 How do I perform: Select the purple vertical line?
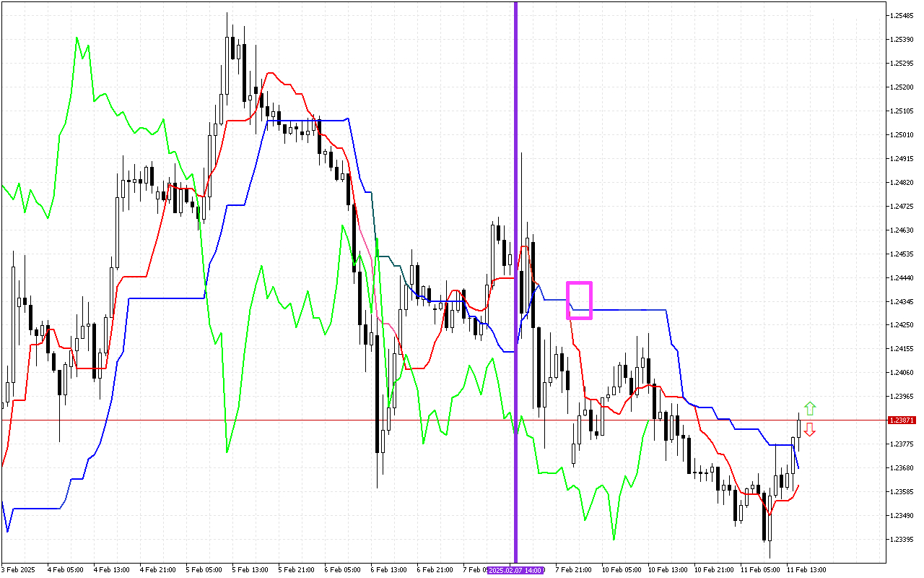(x=515, y=217)
